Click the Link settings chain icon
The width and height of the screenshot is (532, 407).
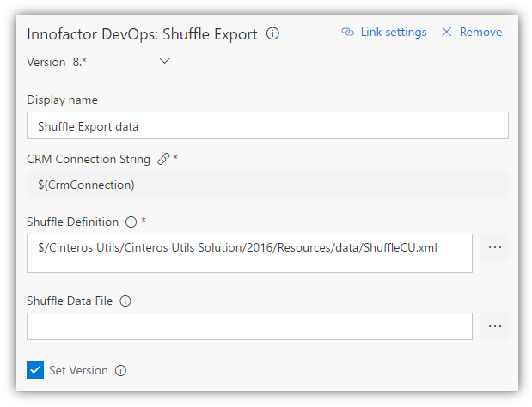pos(348,32)
